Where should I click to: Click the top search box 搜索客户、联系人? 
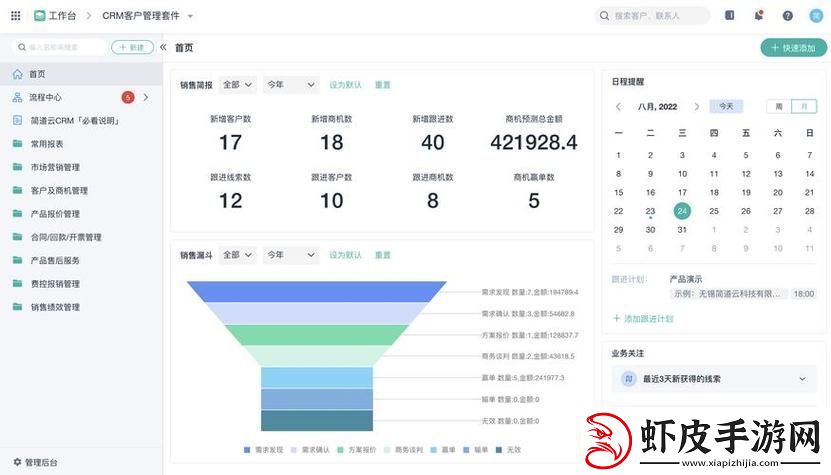coord(652,16)
